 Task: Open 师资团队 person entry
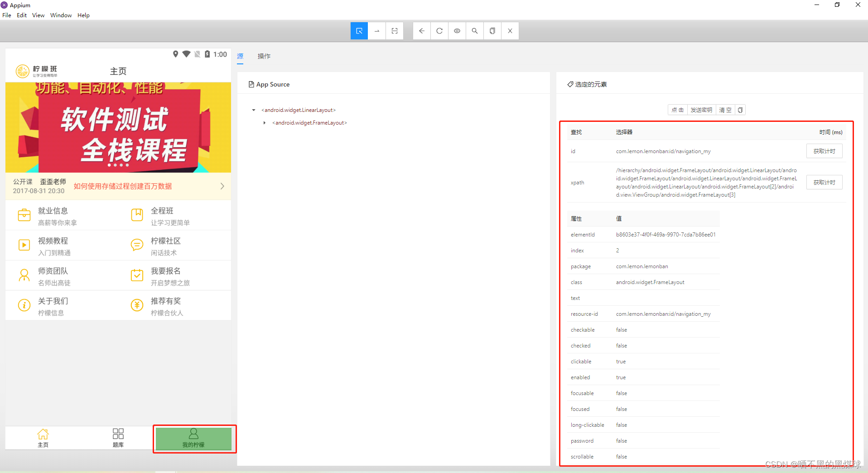point(62,276)
